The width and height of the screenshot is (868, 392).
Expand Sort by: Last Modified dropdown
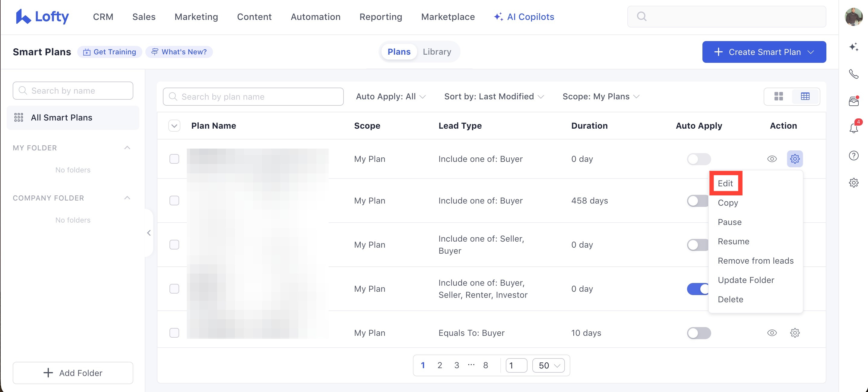click(x=494, y=96)
